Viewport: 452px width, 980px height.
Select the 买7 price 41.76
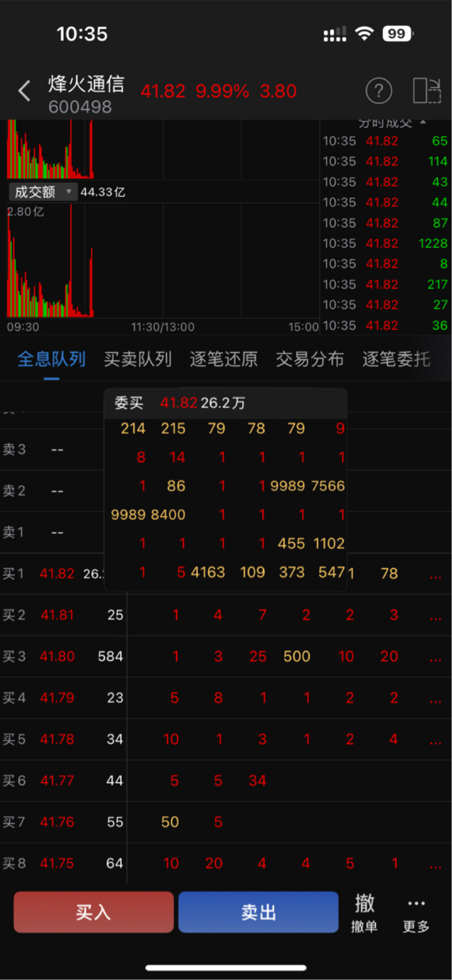(x=57, y=822)
